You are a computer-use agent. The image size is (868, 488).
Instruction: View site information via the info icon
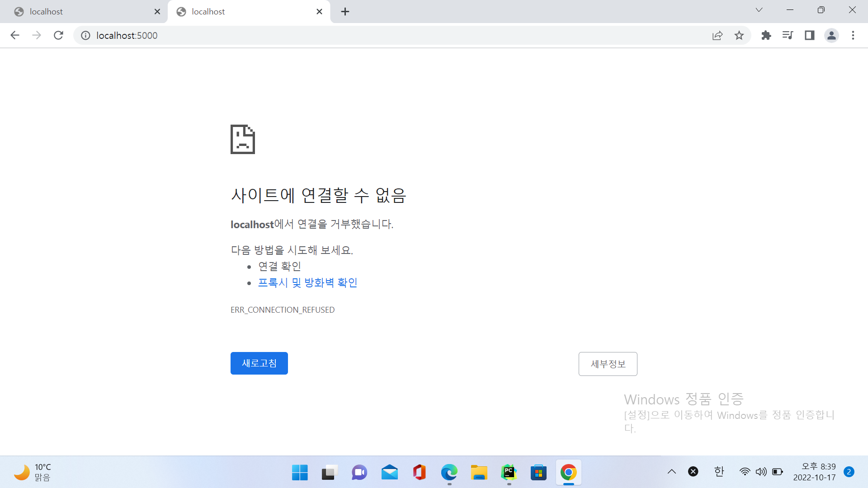(x=85, y=35)
